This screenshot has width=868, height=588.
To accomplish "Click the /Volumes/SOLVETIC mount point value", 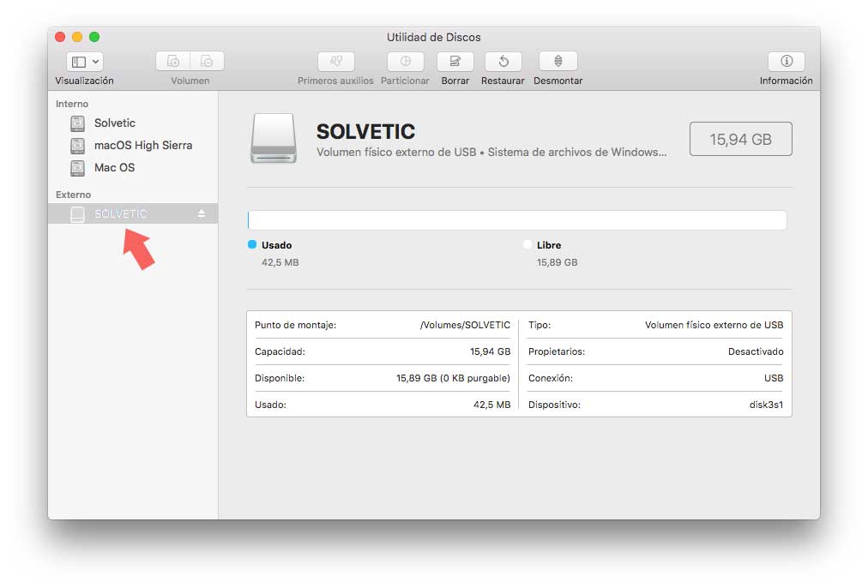I will [465, 325].
